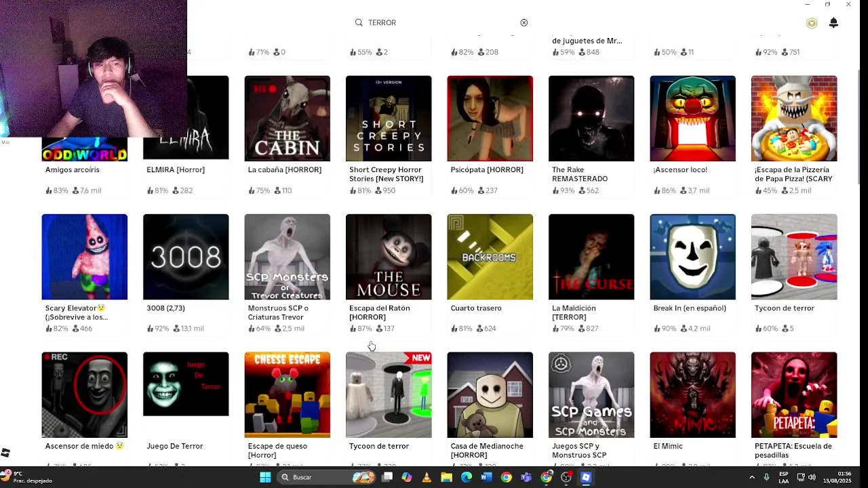Screen dimensions: 868x488
Task: Open the Backrooms yellow thumbnail
Action: [x=490, y=257]
